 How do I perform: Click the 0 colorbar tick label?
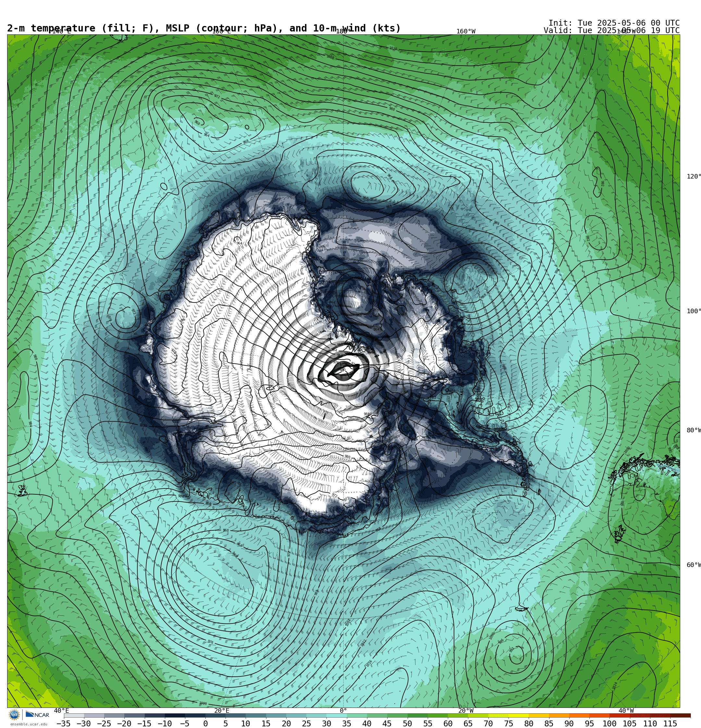pyautogui.click(x=205, y=723)
